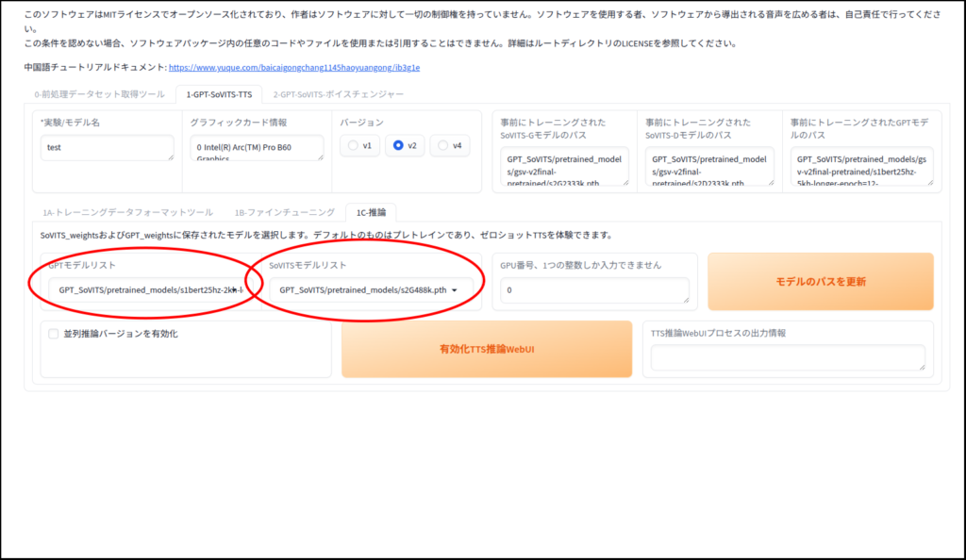Enable the 並列推論バージョンを有効化 checkbox

[54, 334]
